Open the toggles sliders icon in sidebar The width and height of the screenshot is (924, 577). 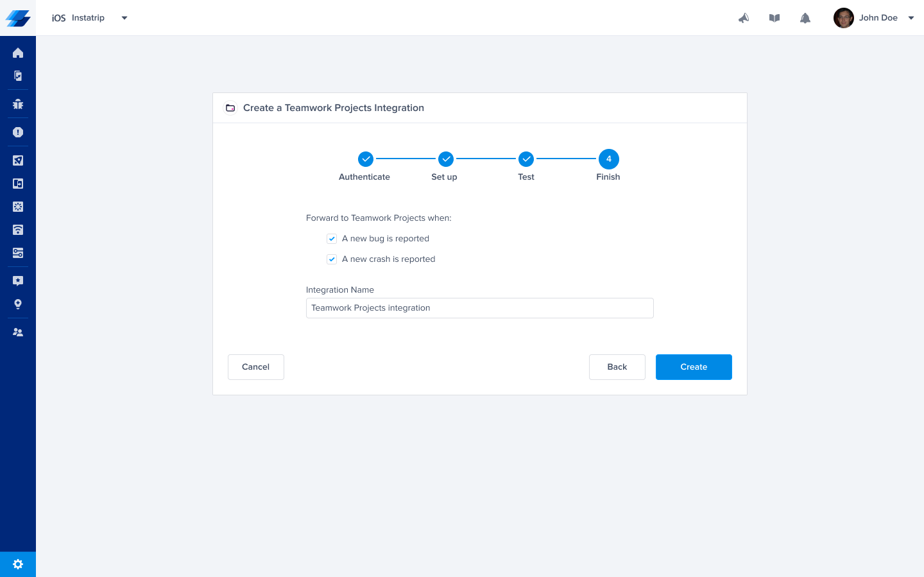(x=18, y=253)
